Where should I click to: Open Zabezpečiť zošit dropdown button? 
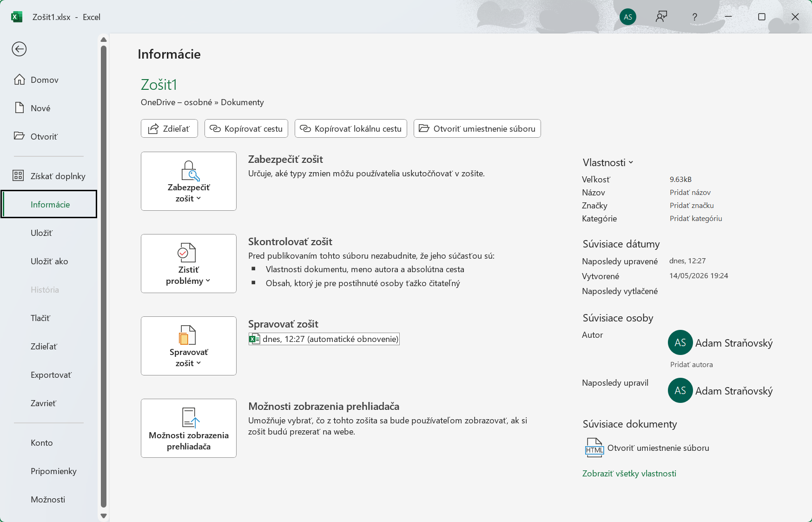tap(189, 181)
